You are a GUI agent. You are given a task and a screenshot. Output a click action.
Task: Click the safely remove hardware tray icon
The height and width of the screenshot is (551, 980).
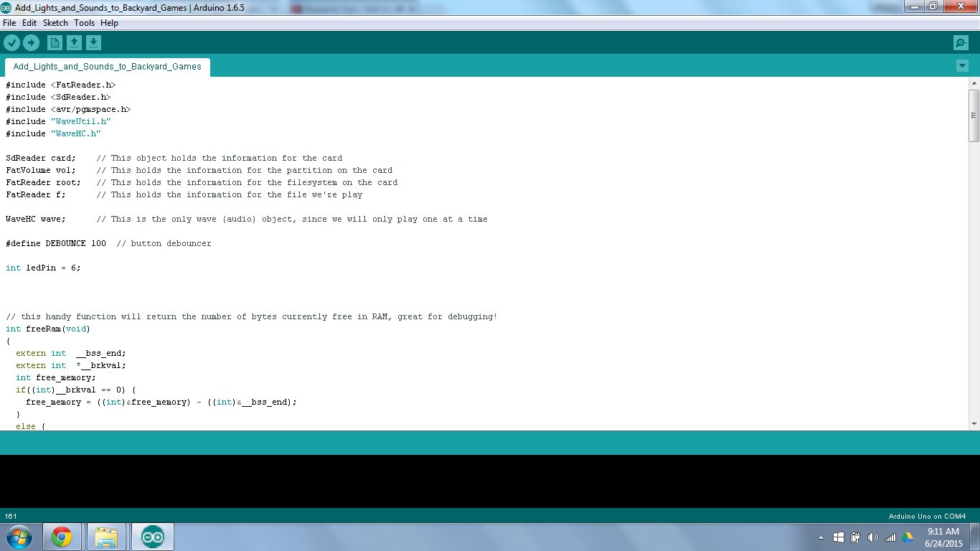tap(855, 537)
